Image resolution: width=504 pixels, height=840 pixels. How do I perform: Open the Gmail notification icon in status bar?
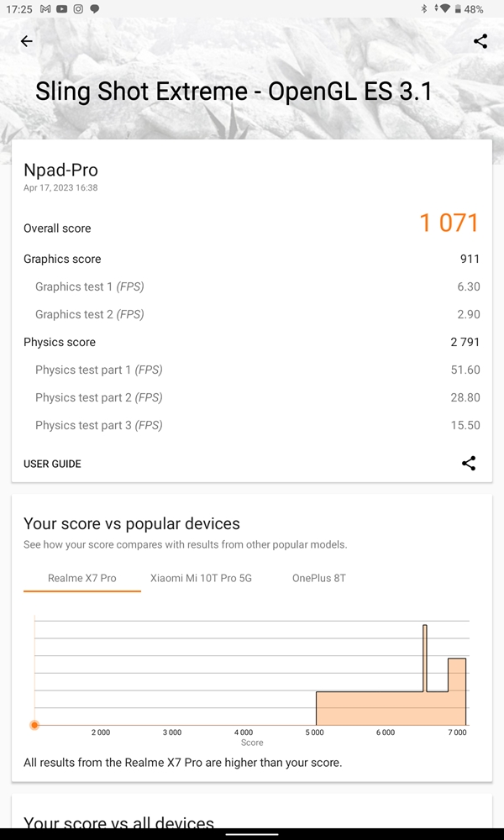(45, 9)
